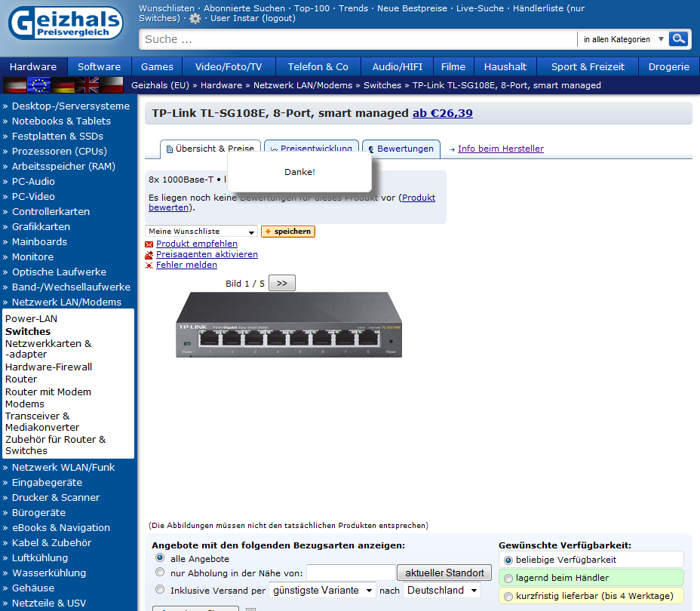700x611 pixels.
Task: Choose 'beliebige Verfügbarkeit' availability
Action: [x=508, y=560]
